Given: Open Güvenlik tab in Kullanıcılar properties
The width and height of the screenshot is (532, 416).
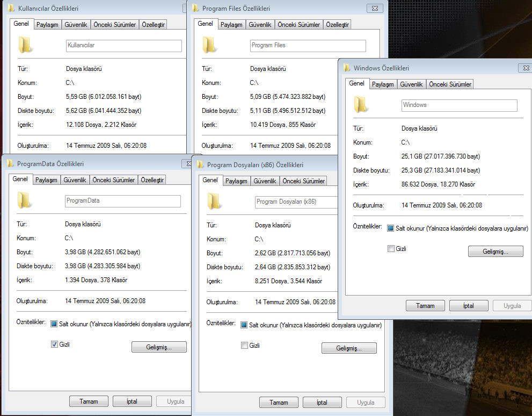Looking at the screenshot, I should pos(76,25).
